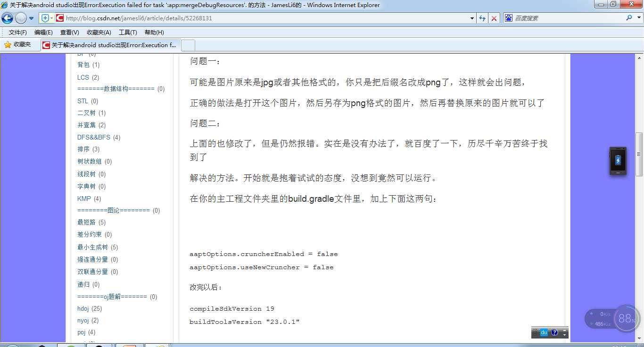The image size is (644, 347).
Task: Open the 树状数组 category link
Action: click(x=90, y=161)
